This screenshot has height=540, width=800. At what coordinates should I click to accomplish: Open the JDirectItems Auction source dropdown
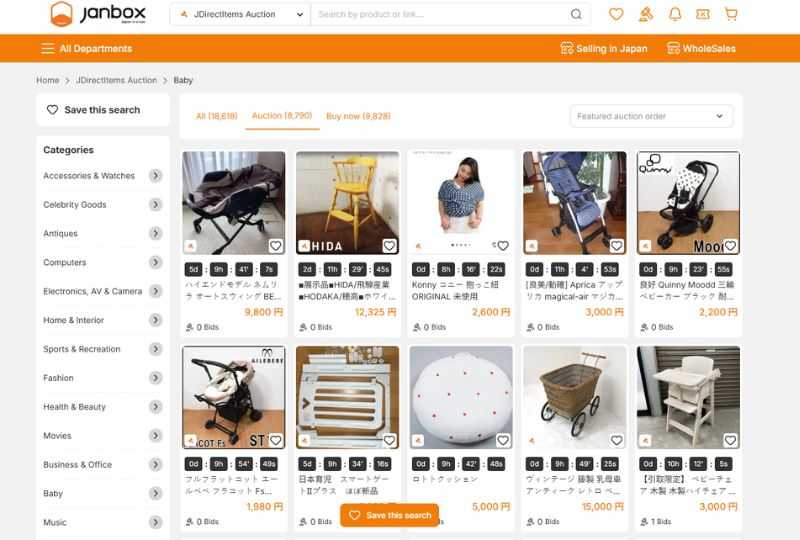tap(241, 14)
